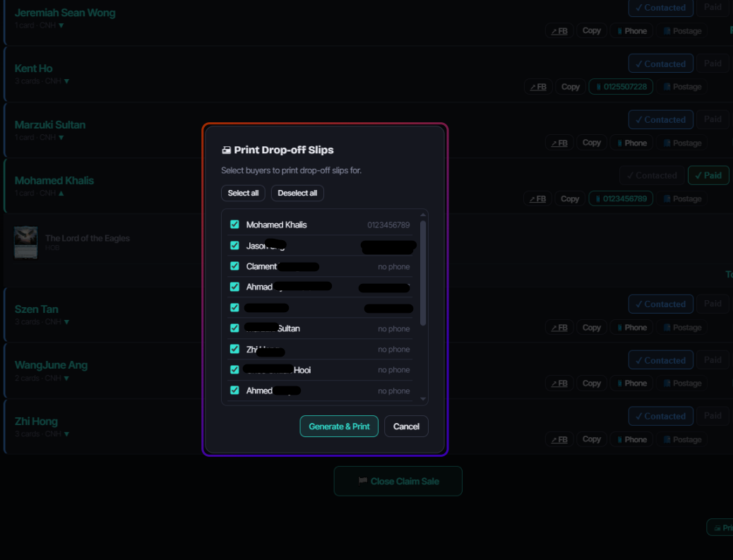The width and height of the screenshot is (733, 560).
Task: Toggle Contacted status for Marzuki Sultan
Action: point(660,119)
